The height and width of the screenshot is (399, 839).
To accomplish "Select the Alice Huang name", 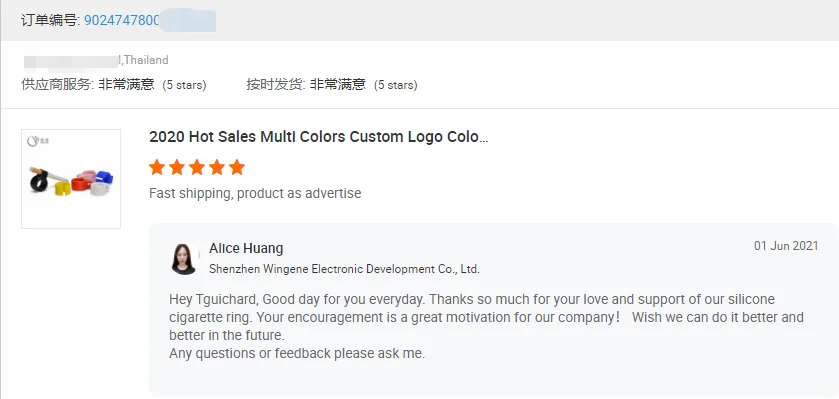I will [246, 248].
